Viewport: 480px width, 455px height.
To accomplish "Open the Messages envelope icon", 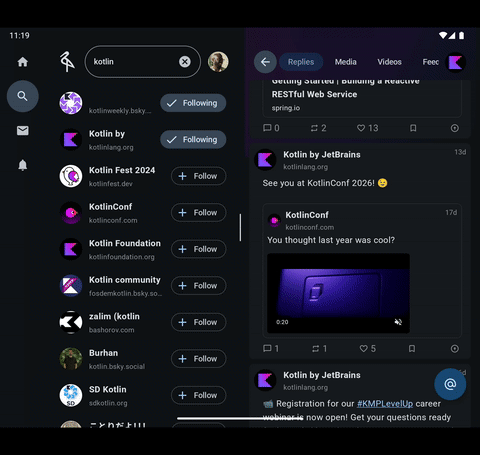I will (23, 131).
